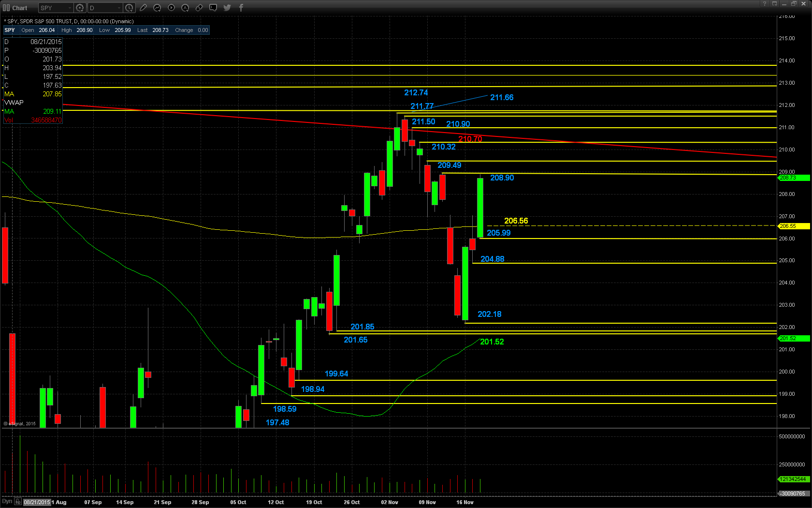Image resolution: width=812 pixels, height=508 pixels.
Task: Select the 209.49 price annotation
Action: pyautogui.click(x=449, y=165)
